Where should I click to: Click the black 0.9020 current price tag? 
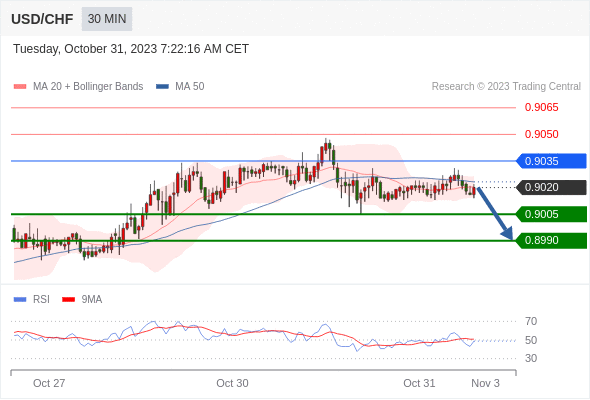551,187
